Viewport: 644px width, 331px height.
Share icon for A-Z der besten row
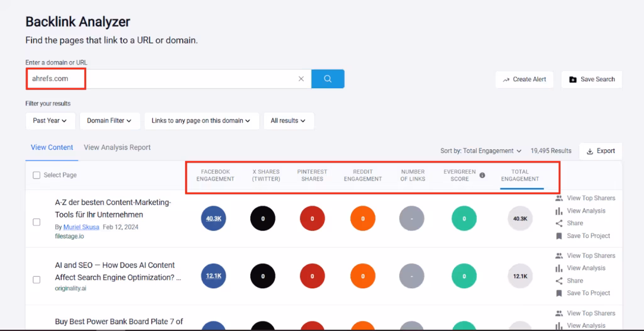(x=558, y=223)
